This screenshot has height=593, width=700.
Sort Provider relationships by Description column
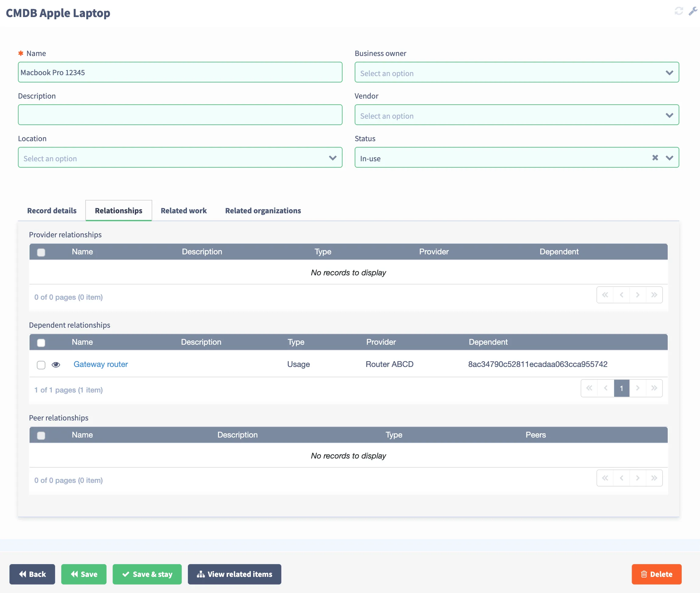(x=202, y=252)
